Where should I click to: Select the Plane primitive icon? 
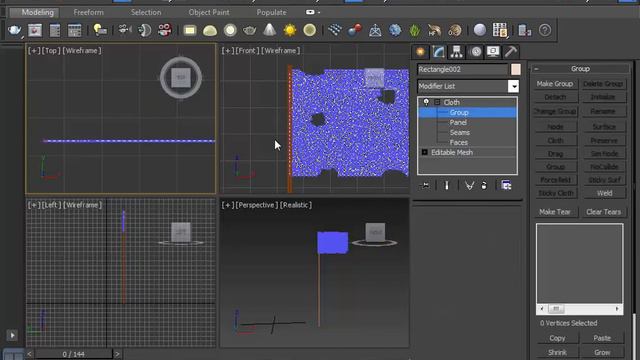click(190, 30)
